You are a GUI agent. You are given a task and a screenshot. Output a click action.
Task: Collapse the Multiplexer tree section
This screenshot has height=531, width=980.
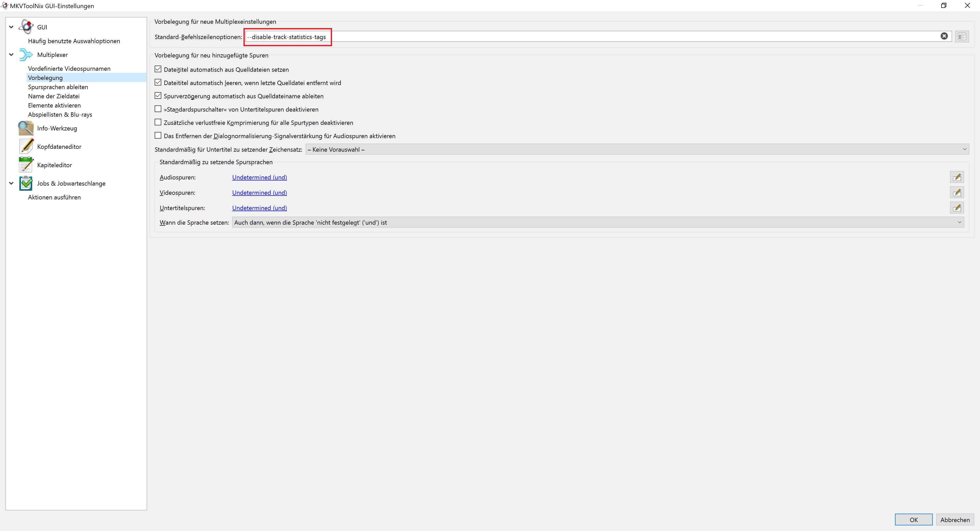[11, 55]
